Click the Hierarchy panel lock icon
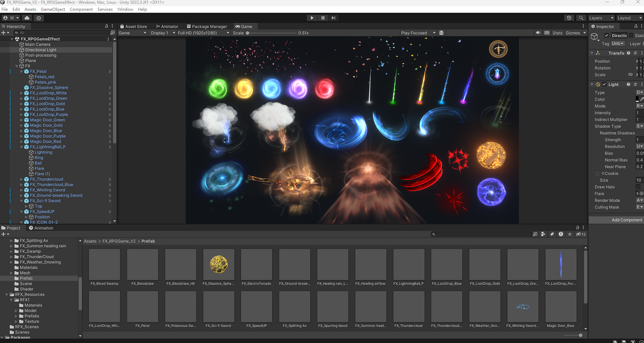 (106, 26)
